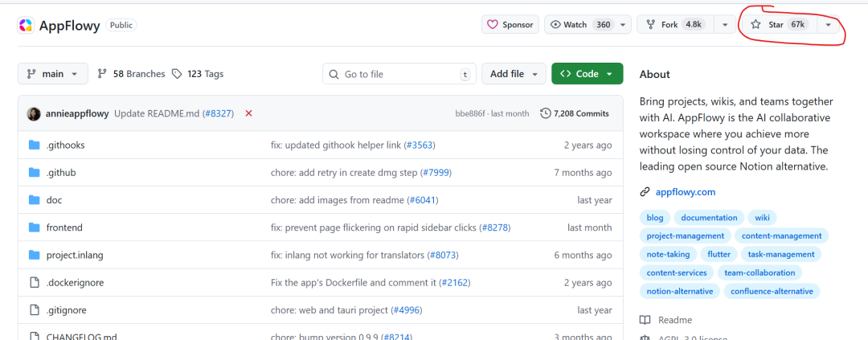Open pull request #8278 link
Screen dimensions: 868x340
(494, 227)
